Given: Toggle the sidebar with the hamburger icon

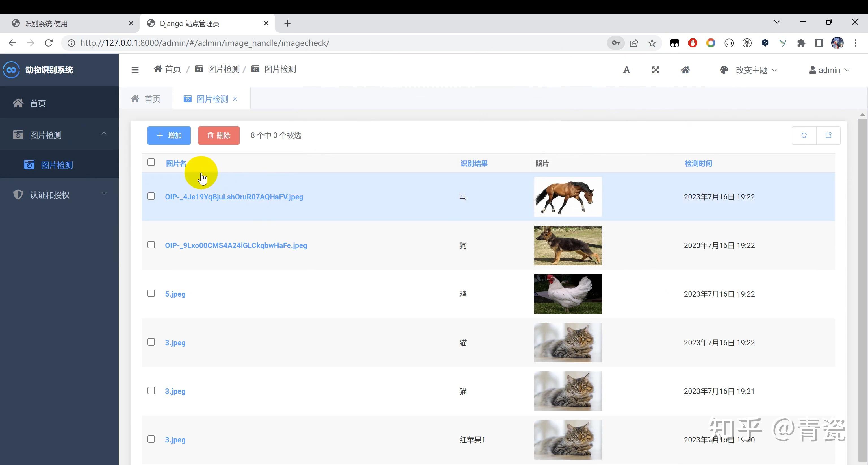Looking at the screenshot, I should pos(135,69).
